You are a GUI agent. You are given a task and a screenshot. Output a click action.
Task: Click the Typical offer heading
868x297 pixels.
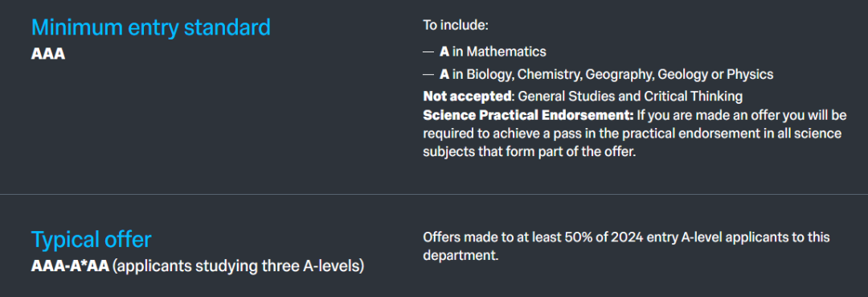(91, 240)
